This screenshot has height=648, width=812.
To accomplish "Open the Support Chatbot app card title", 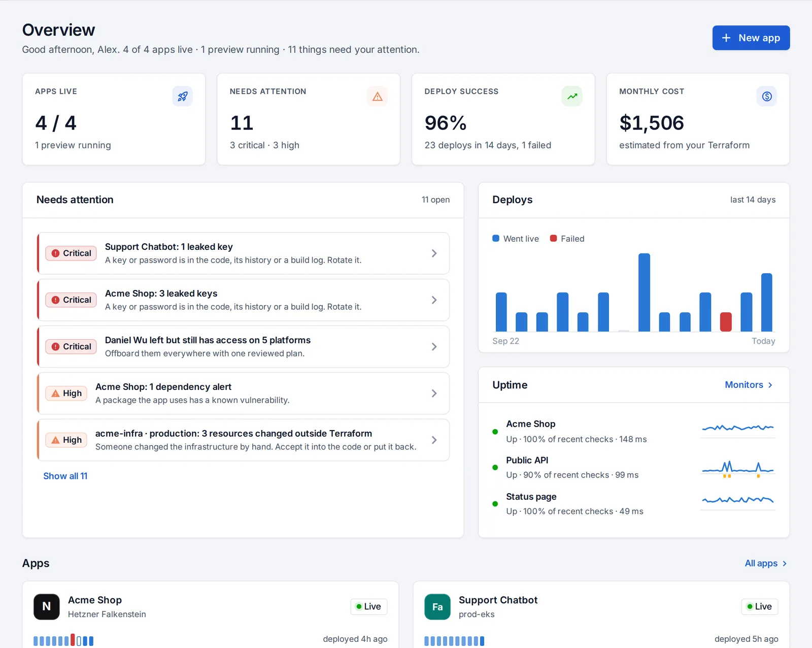I will [x=498, y=600].
